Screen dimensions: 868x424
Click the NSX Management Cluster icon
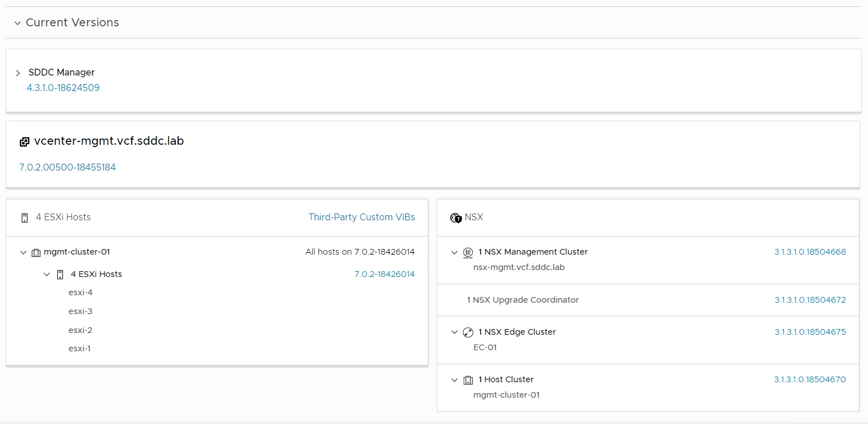(x=468, y=252)
